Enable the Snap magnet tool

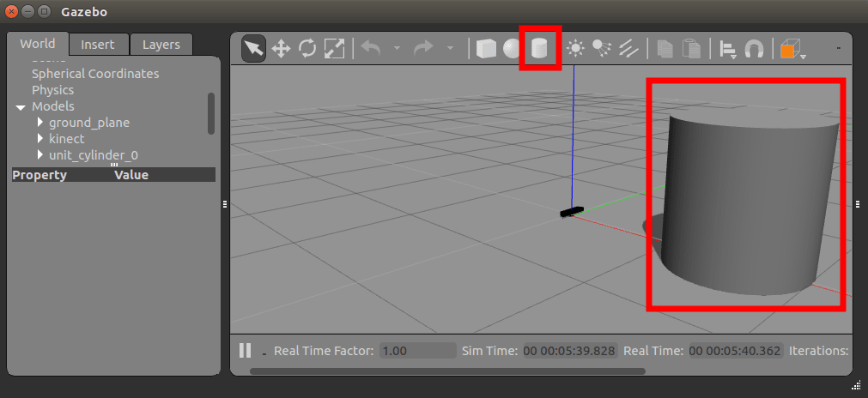(x=754, y=49)
